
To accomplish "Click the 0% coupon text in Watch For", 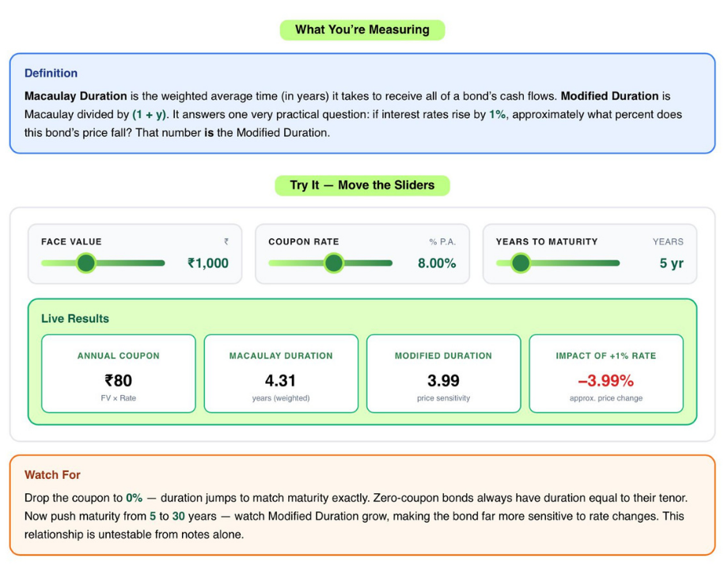I will click(x=135, y=498).
